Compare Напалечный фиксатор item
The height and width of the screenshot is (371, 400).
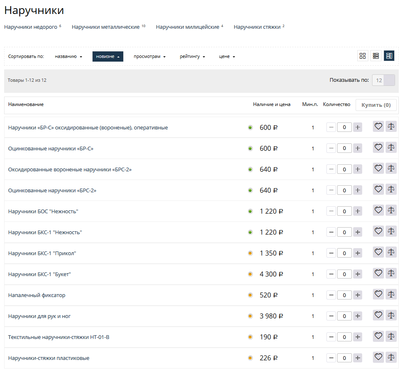pos(391,294)
